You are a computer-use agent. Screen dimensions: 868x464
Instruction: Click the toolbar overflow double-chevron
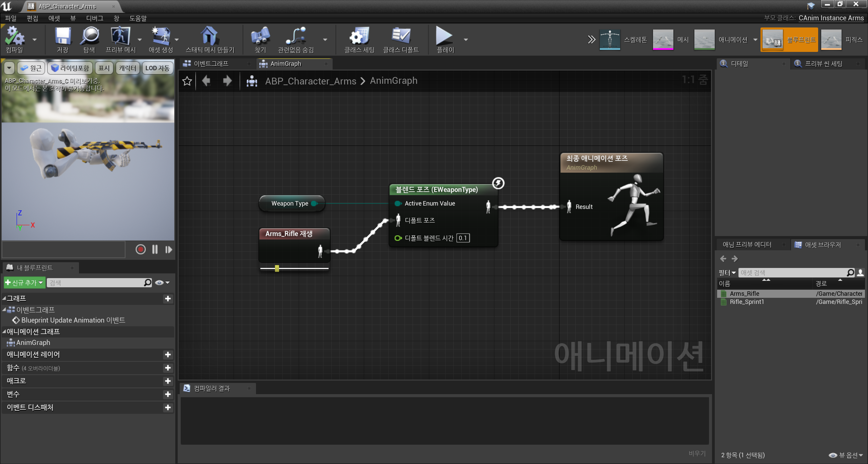pyautogui.click(x=591, y=40)
